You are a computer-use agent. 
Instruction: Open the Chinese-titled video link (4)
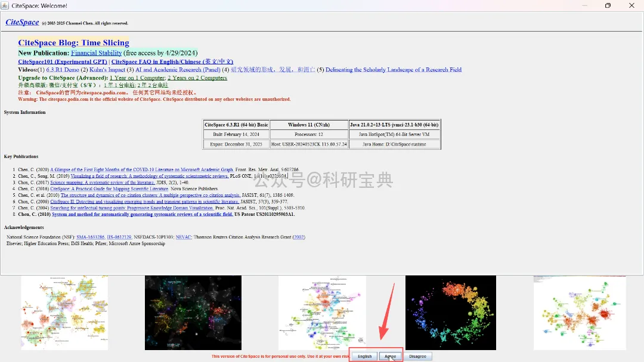click(x=273, y=70)
